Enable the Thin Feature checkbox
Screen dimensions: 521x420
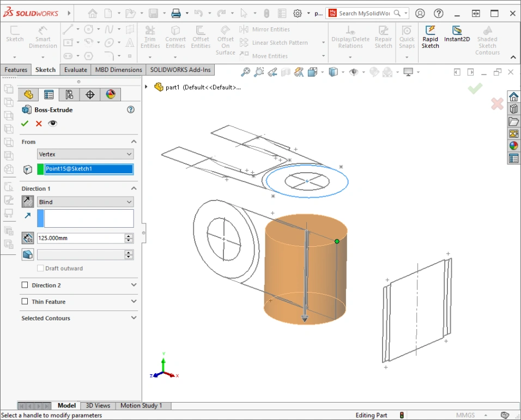[x=25, y=301]
